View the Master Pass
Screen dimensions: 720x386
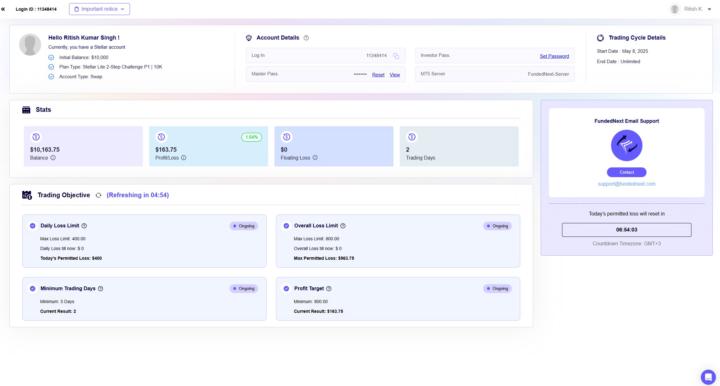(x=395, y=75)
